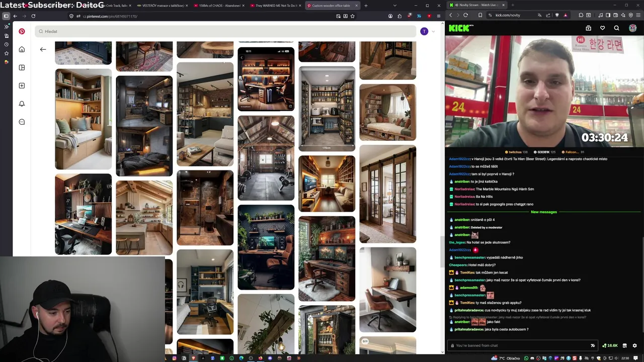Open the extensions puzzle icon in Kick browser

point(581,15)
